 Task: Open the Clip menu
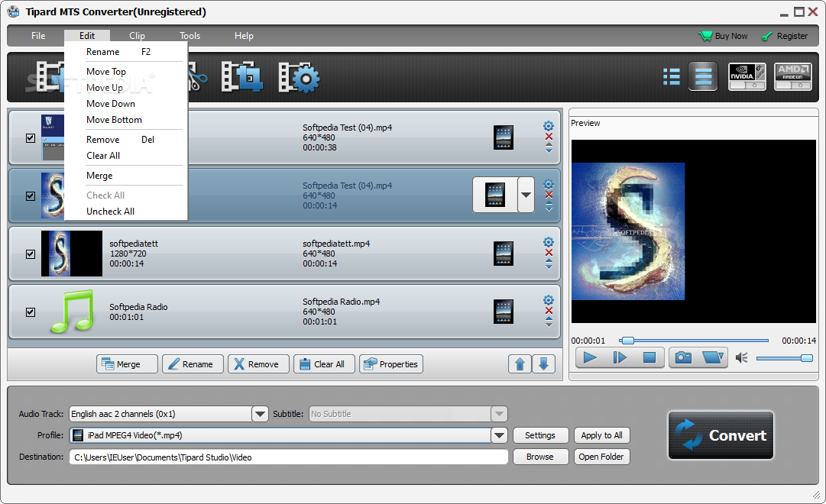pyautogui.click(x=137, y=36)
